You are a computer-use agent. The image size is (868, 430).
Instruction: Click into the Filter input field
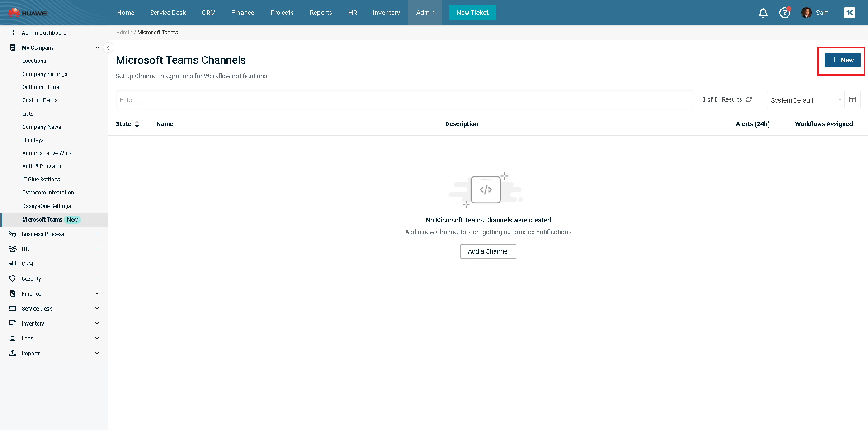tap(404, 99)
